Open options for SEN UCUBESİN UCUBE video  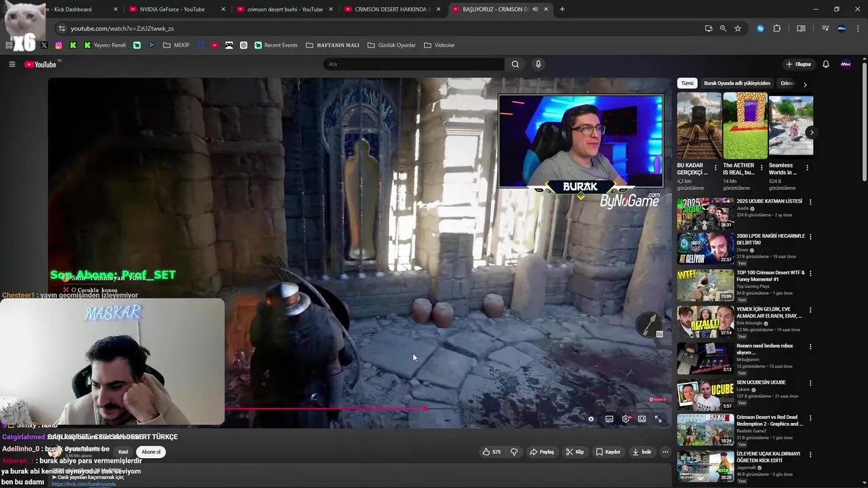(810, 383)
